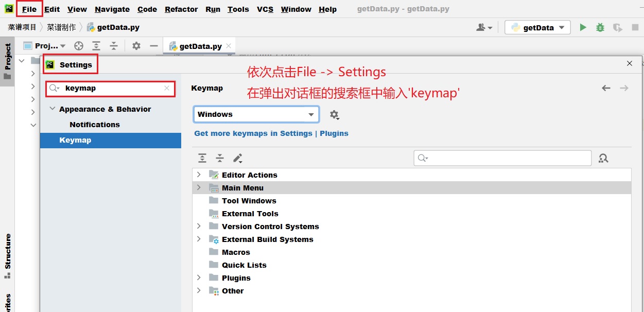Click Collapse All icon in keymap toolbar
The height and width of the screenshot is (312, 644).
coord(220,158)
